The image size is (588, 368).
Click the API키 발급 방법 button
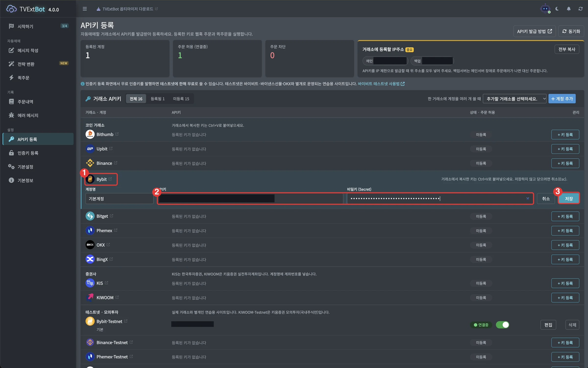[x=534, y=31]
